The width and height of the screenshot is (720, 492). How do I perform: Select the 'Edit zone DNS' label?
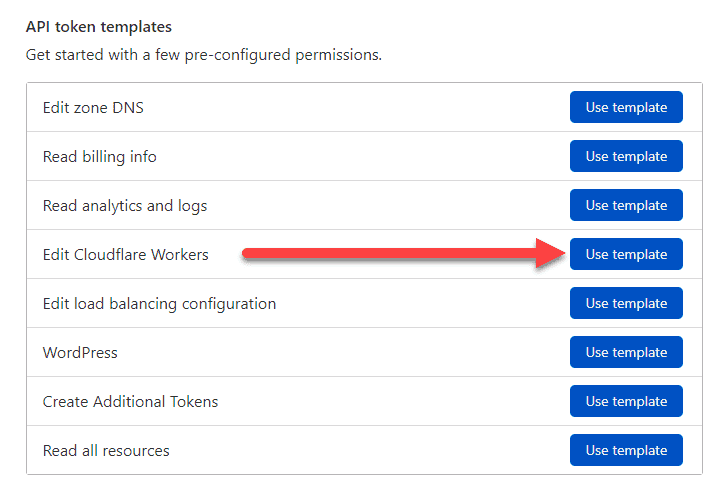(93, 107)
